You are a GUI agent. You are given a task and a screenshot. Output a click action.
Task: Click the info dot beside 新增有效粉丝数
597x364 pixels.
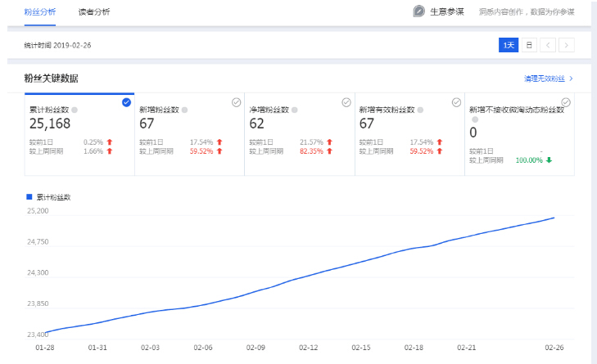tap(420, 110)
